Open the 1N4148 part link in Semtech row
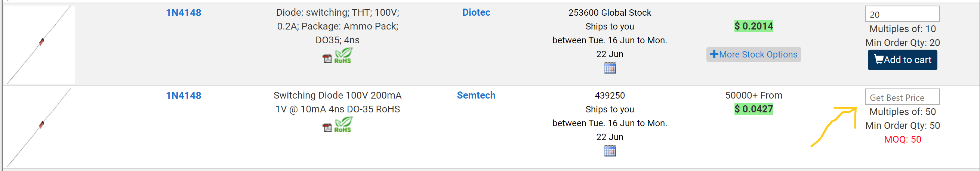Viewport: 980px width, 171px height. pos(184,96)
